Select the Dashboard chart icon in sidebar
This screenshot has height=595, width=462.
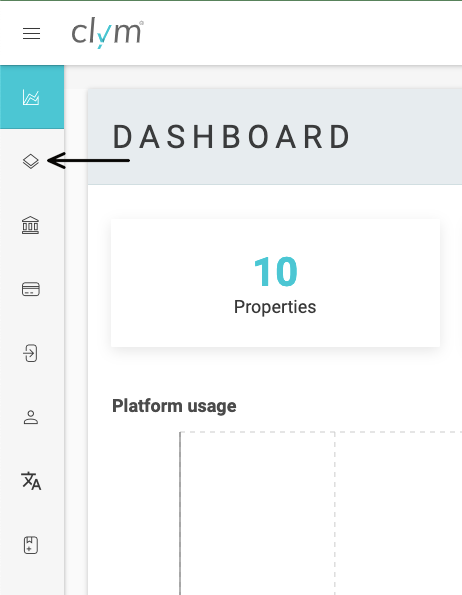(31, 98)
